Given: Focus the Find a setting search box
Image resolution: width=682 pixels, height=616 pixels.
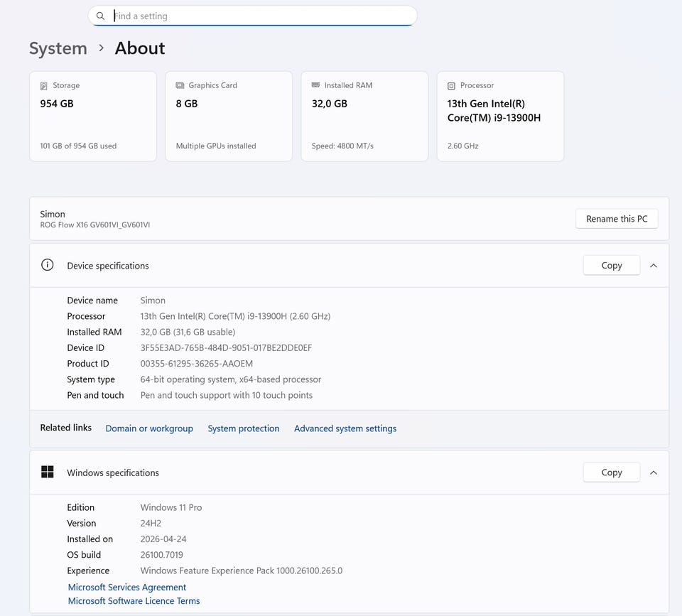Looking at the screenshot, I should tap(263, 16).
